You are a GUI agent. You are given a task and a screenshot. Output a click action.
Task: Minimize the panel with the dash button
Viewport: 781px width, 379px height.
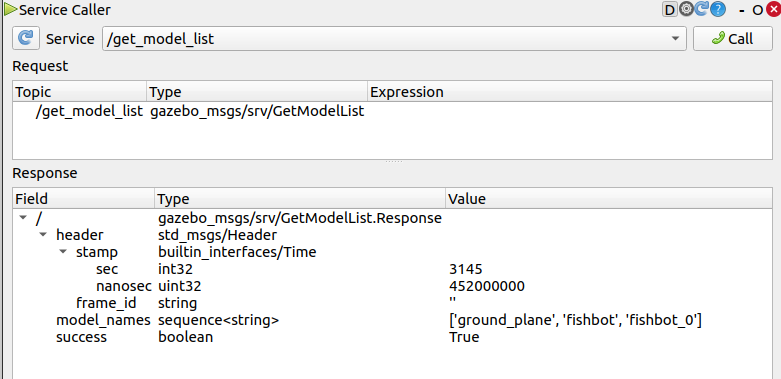coord(742,10)
